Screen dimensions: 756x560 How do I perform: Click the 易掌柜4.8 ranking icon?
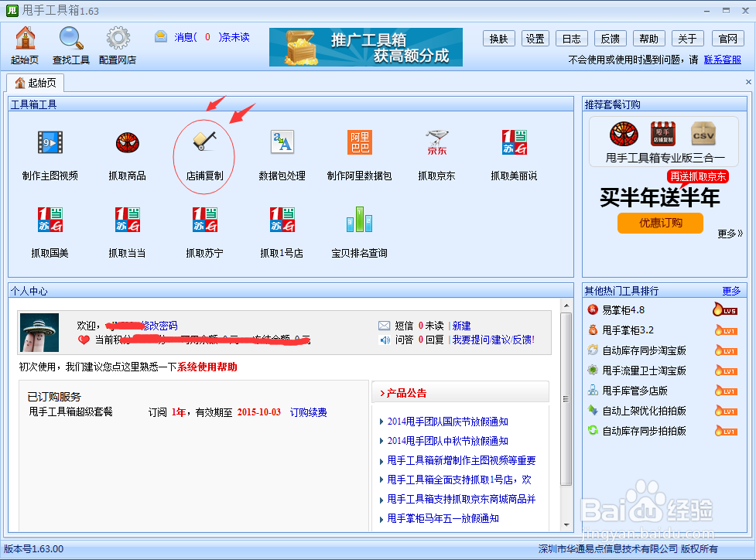pyautogui.click(x=593, y=310)
